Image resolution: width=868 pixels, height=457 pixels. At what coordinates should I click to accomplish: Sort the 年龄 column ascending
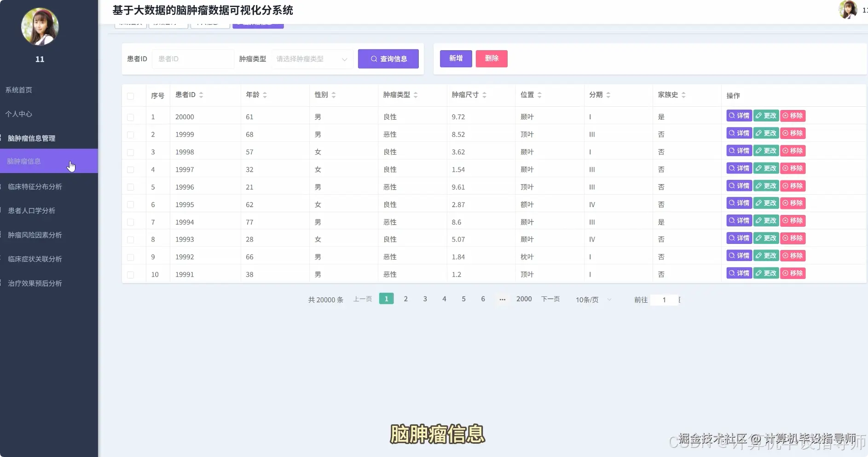[x=264, y=92]
